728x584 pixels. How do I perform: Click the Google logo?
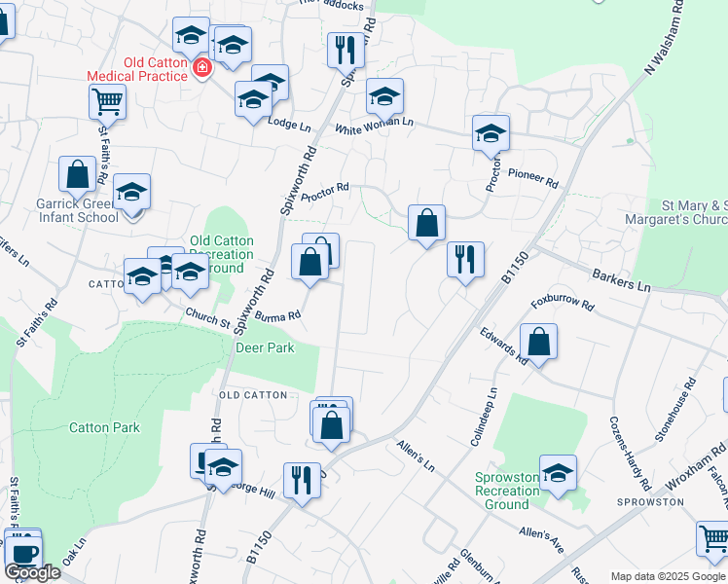point(32,572)
